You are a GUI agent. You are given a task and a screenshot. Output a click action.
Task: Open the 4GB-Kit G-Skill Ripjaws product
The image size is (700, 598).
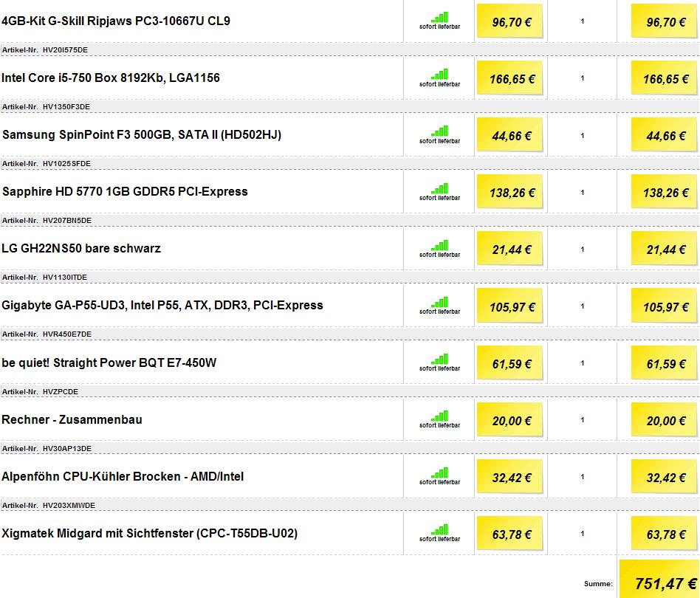pos(116,21)
